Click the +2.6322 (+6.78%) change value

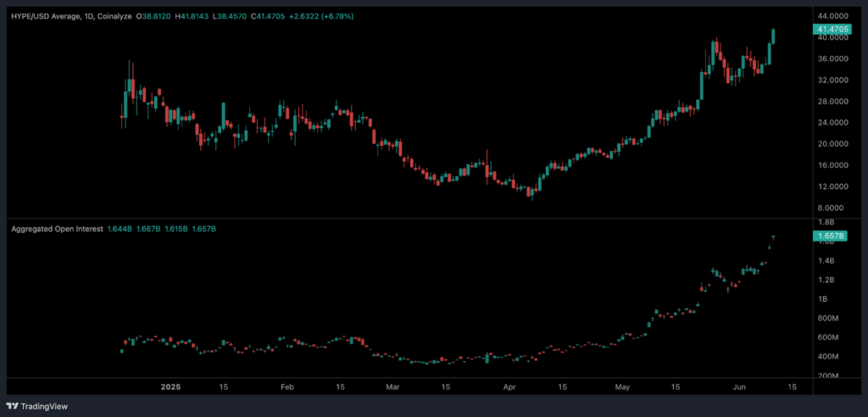[321, 17]
